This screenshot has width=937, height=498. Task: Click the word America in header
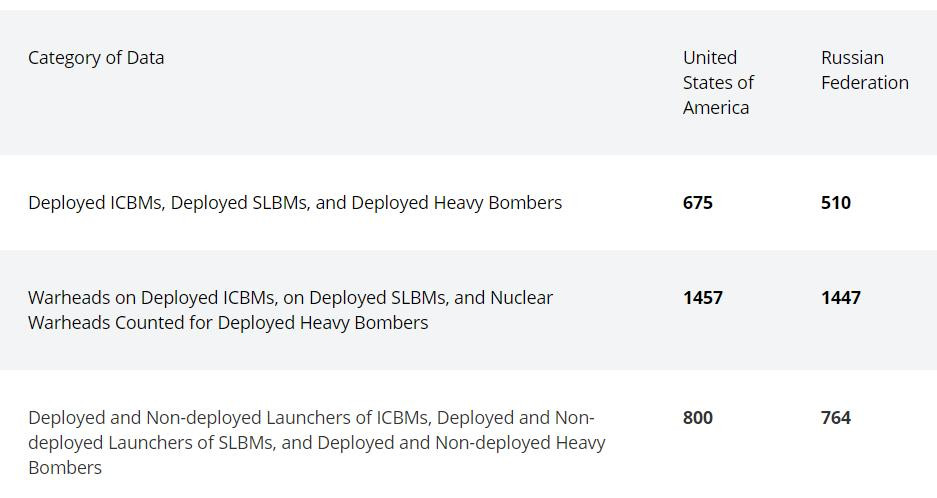pos(716,108)
